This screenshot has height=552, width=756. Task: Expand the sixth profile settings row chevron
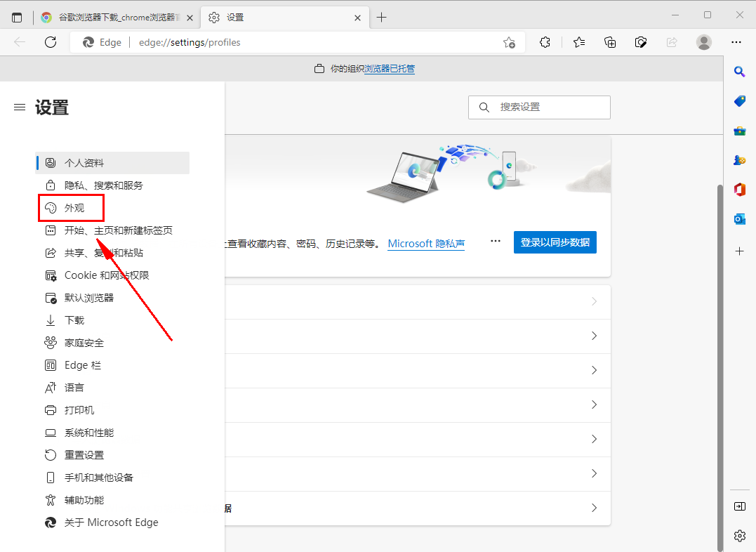pyautogui.click(x=594, y=473)
